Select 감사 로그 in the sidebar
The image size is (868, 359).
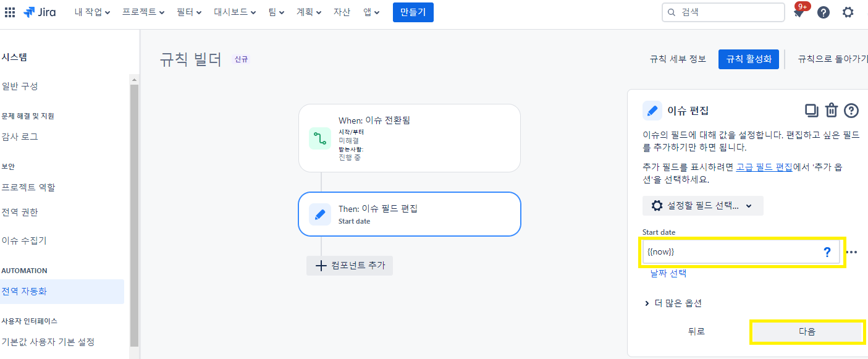(x=20, y=137)
